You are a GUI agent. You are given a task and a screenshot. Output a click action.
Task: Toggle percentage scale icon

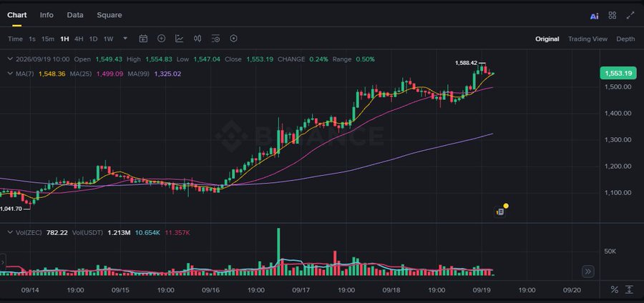click(615, 289)
